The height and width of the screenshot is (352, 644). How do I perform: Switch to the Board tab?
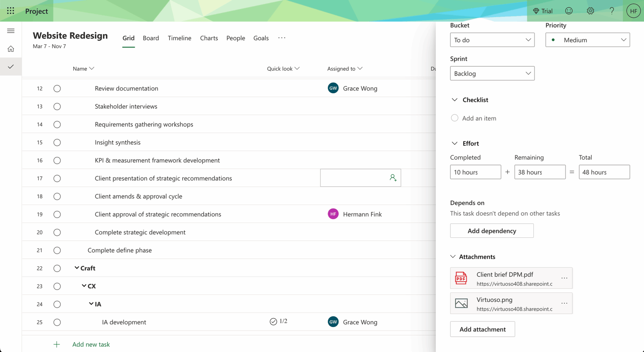(x=151, y=38)
